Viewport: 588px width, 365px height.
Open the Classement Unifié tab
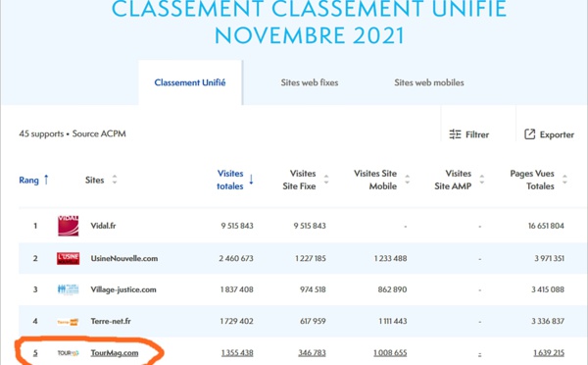(190, 82)
